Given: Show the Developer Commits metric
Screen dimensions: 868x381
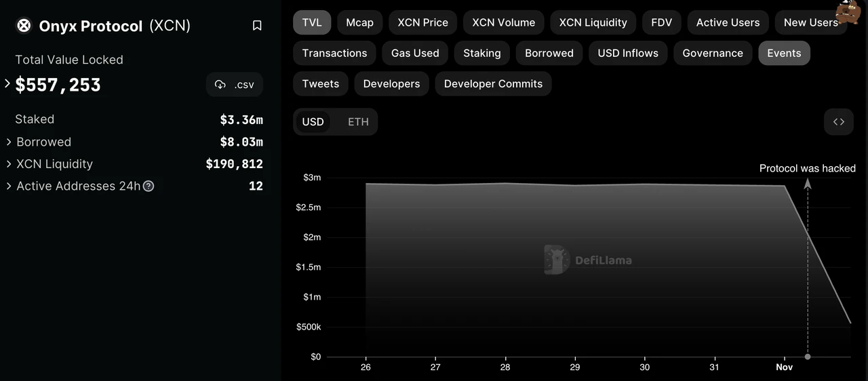Looking at the screenshot, I should click(493, 84).
